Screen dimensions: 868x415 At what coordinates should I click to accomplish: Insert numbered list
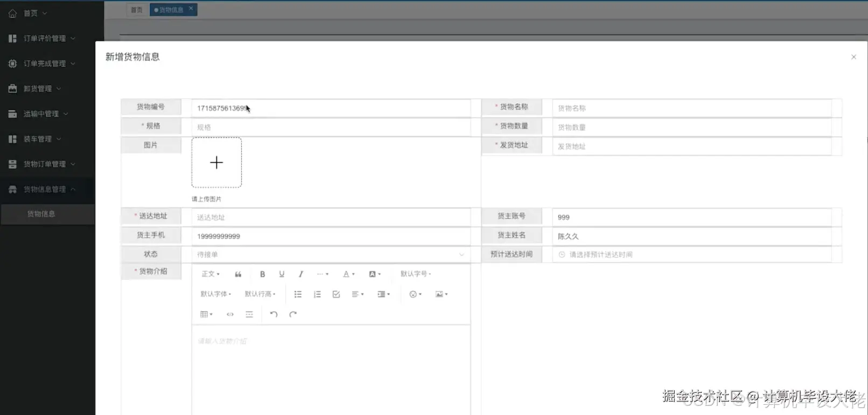[x=317, y=294]
